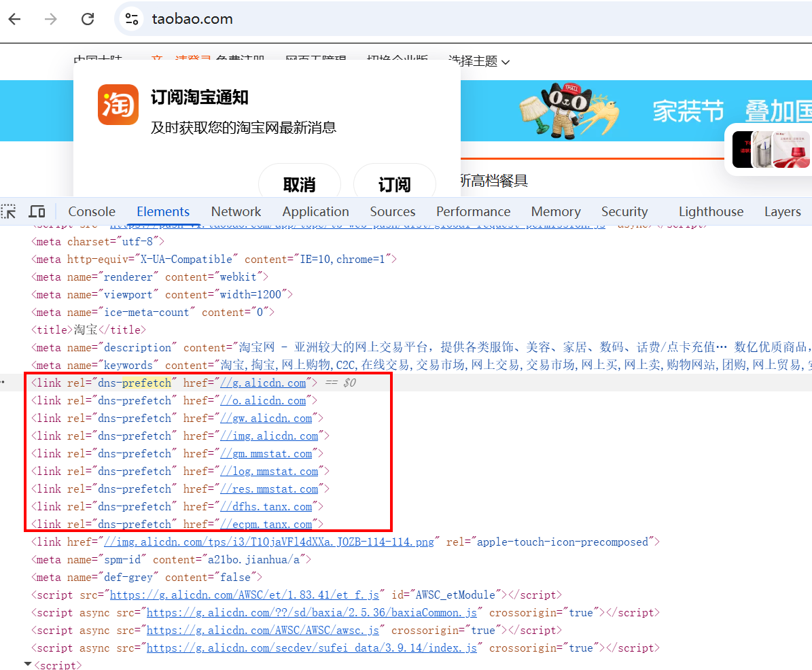Follow the //gw.alicdn.com link
812x670 pixels.
pyautogui.click(x=266, y=418)
